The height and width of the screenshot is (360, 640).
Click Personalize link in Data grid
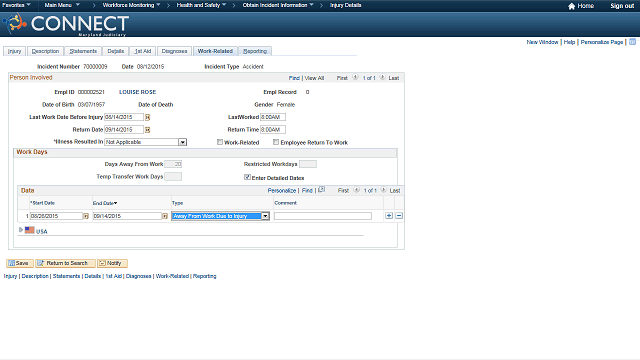pyautogui.click(x=282, y=191)
